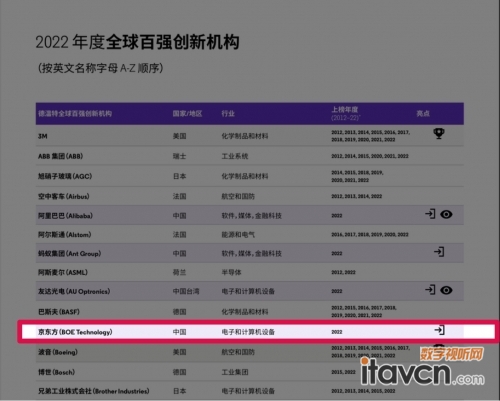Click the trophy icon in 3M row
Image resolution: width=500 pixels, height=401 pixels.
click(439, 133)
